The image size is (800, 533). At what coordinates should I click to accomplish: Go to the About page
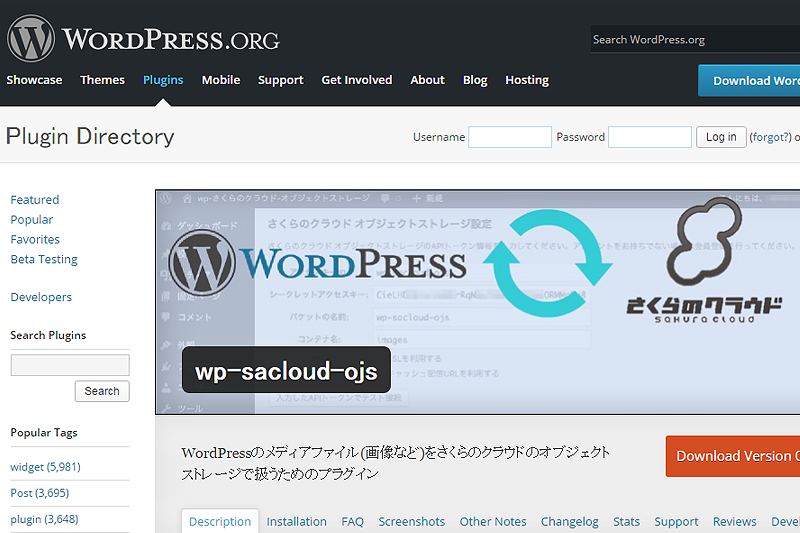coord(428,80)
